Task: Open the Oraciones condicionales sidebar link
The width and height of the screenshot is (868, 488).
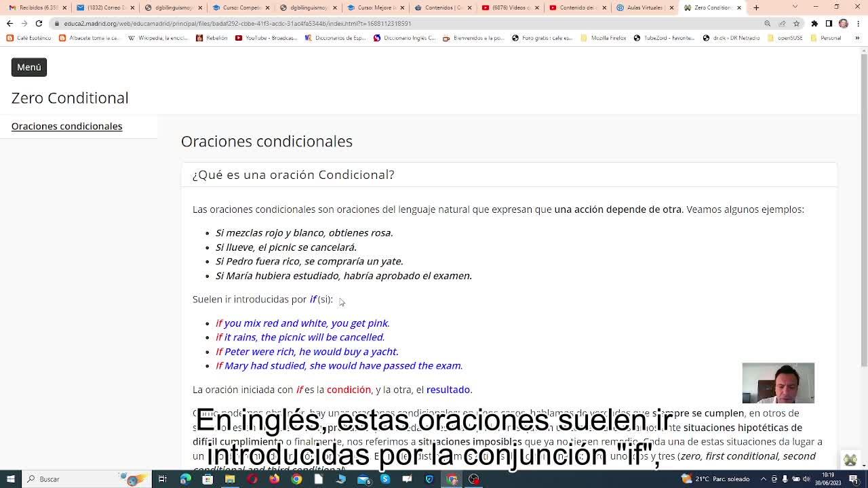Action: [x=66, y=126]
